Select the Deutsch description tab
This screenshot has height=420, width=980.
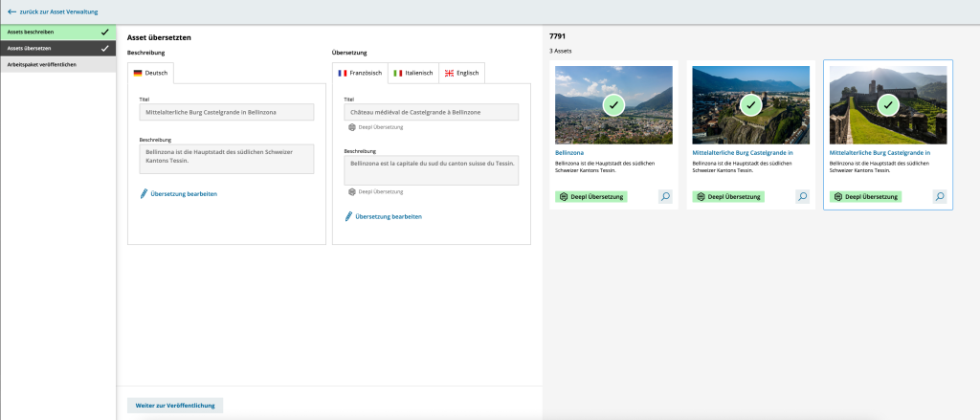pyautogui.click(x=150, y=73)
